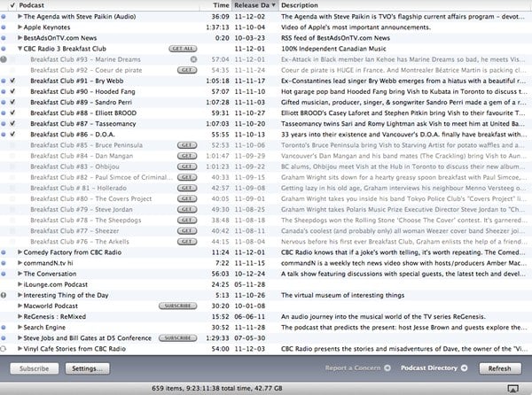Select Vinyl Cafe Stories from CBC Radio
532x395 pixels.
[266, 349]
